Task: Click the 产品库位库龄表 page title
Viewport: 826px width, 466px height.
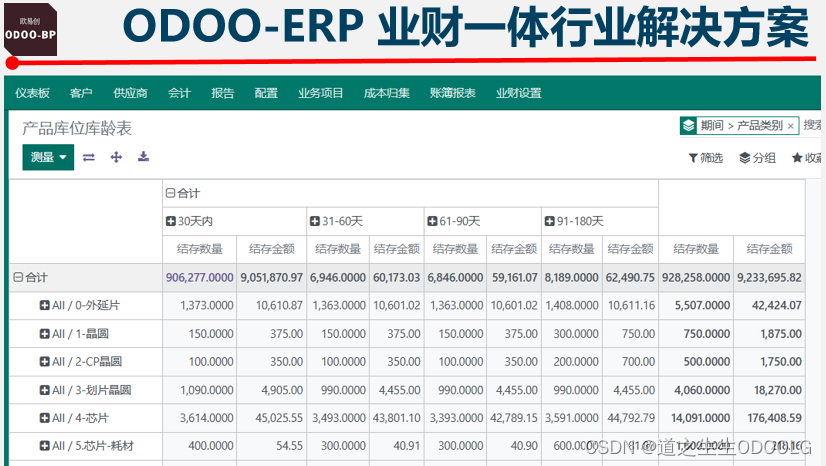Action: click(77, 128)
